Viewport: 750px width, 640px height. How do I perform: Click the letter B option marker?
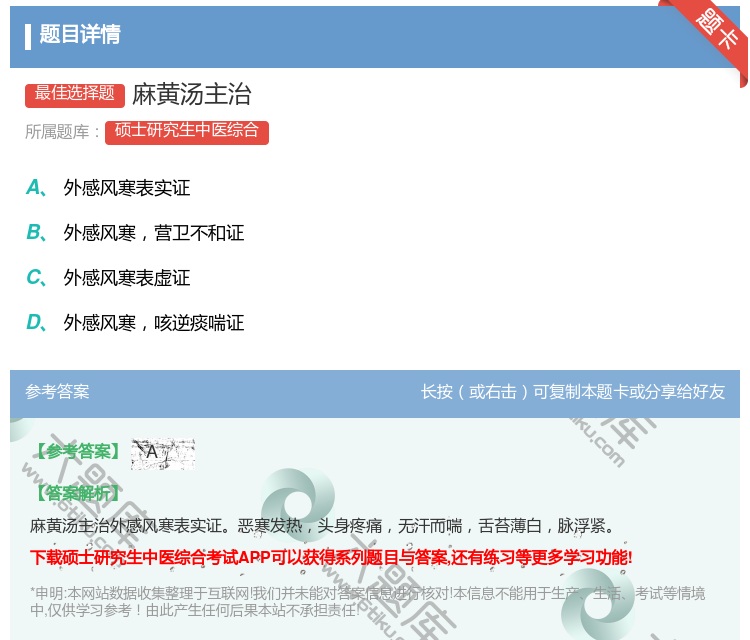(x=36, y=232)
